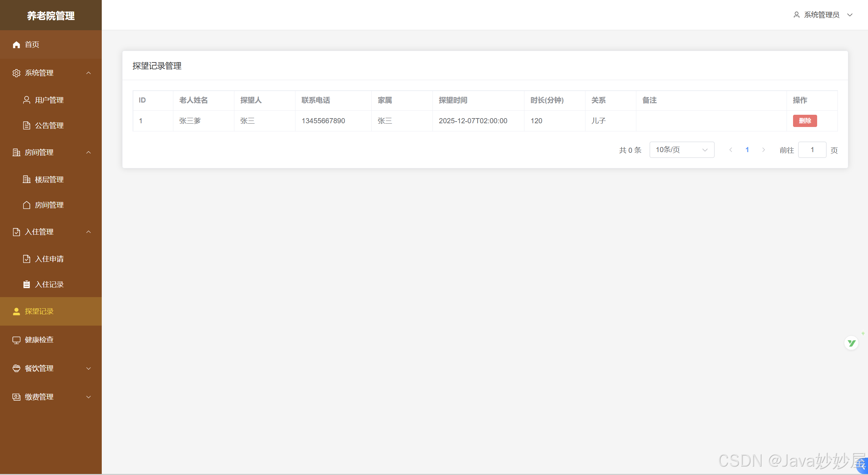Click the next page arrow
The width and height of the screenshot is (868, 475).
tap(764, 150)
